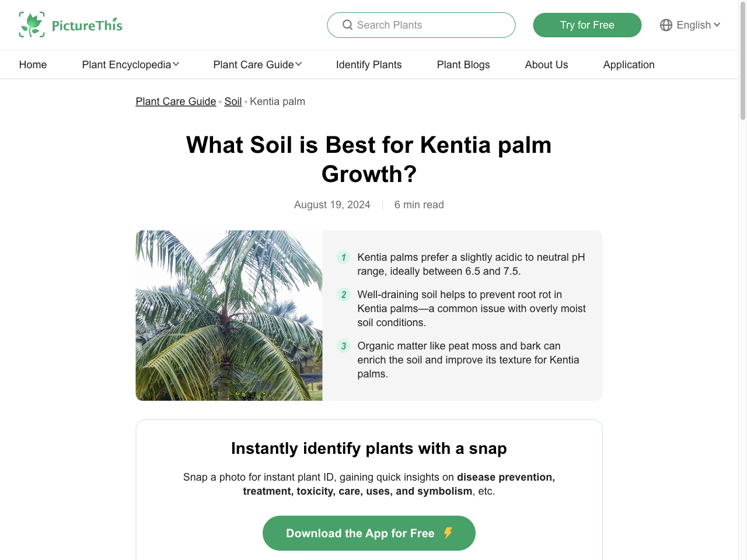This screenshot has width=747, height=560.
Task: Click the lightning bolt on the download button
Action: [449, 533]
